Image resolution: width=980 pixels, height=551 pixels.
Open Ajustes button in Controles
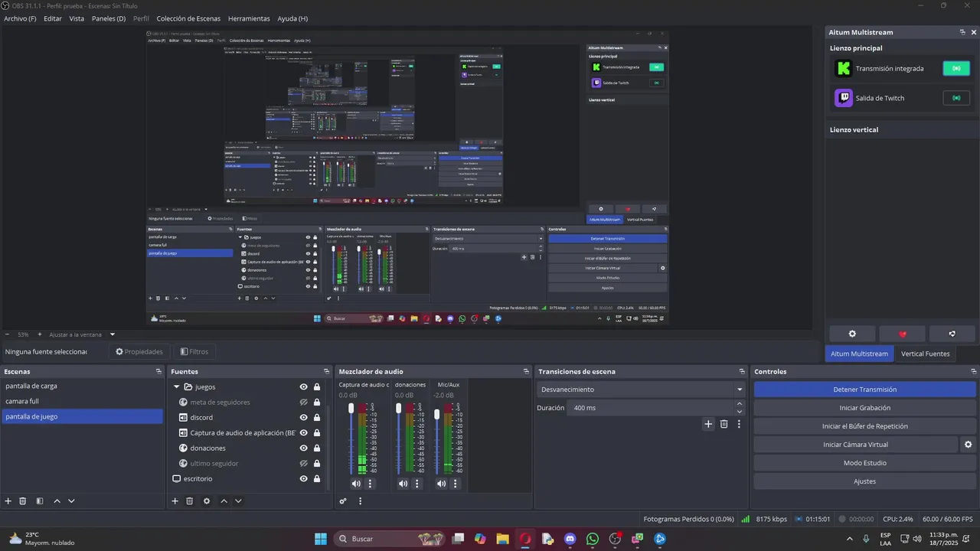pos(864,481)
